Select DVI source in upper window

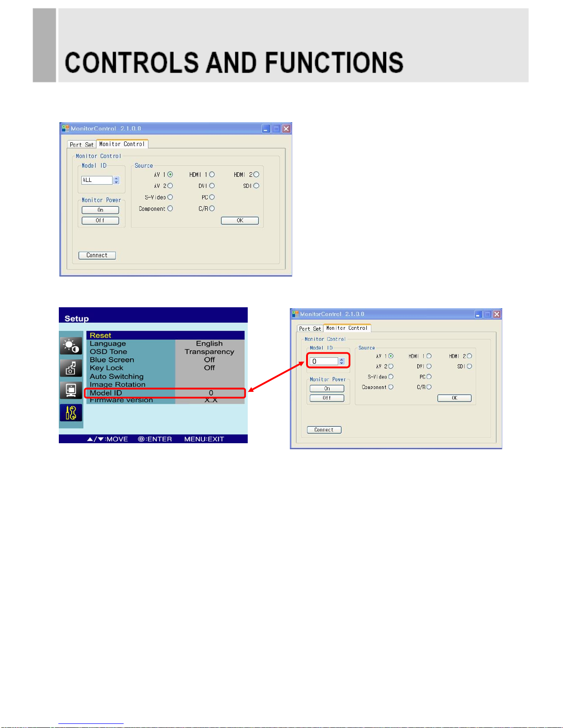pos(212,186)
